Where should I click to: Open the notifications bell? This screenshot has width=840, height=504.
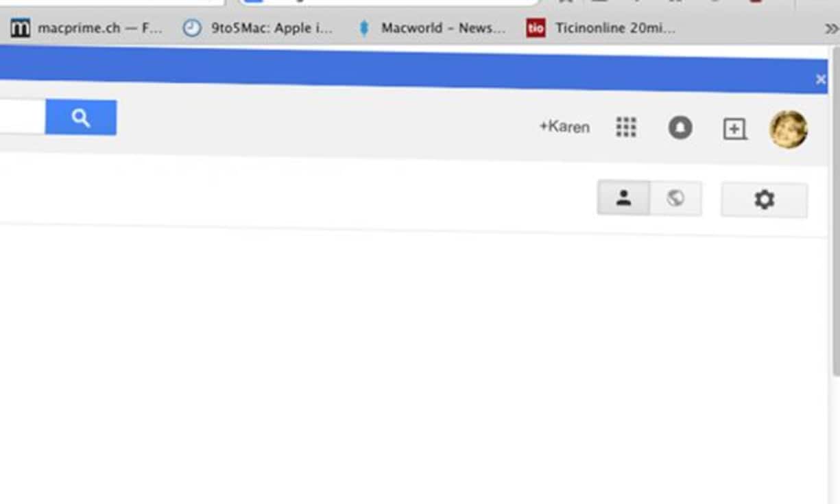pos(680,128)
